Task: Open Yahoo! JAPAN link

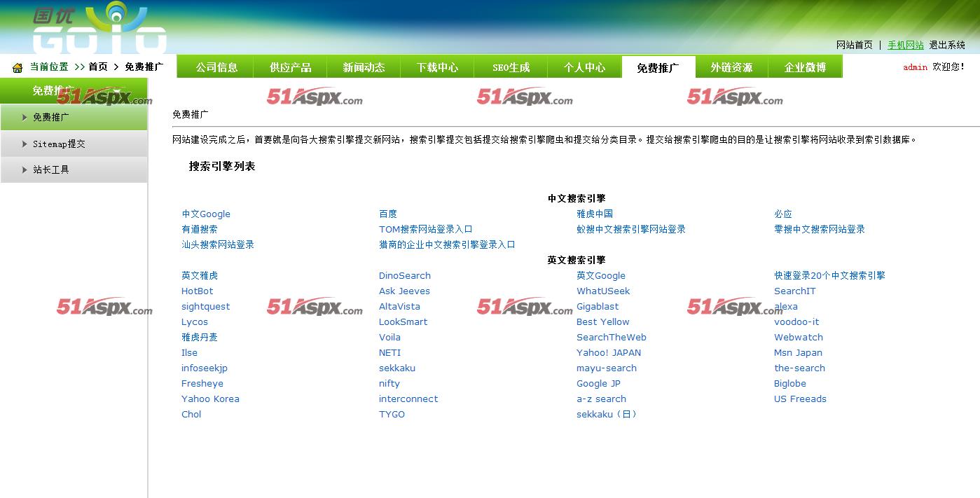Action: click(x=609, y=353)
